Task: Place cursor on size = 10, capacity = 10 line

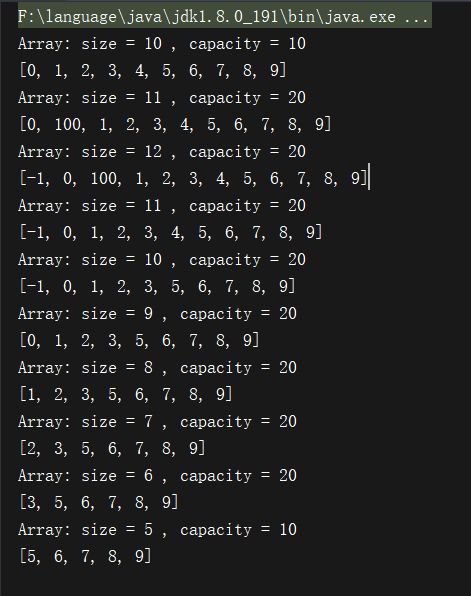Action: click(162, 44)
